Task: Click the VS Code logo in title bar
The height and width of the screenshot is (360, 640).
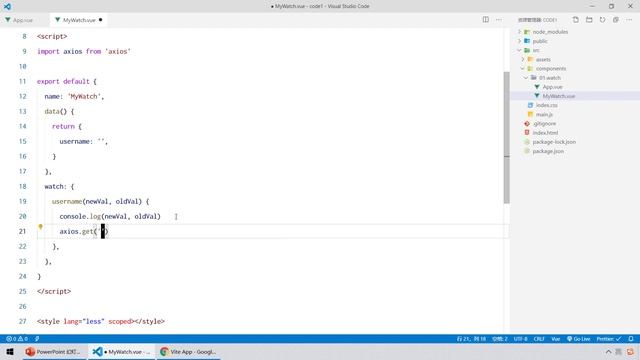Action: [x=7, y=6]
